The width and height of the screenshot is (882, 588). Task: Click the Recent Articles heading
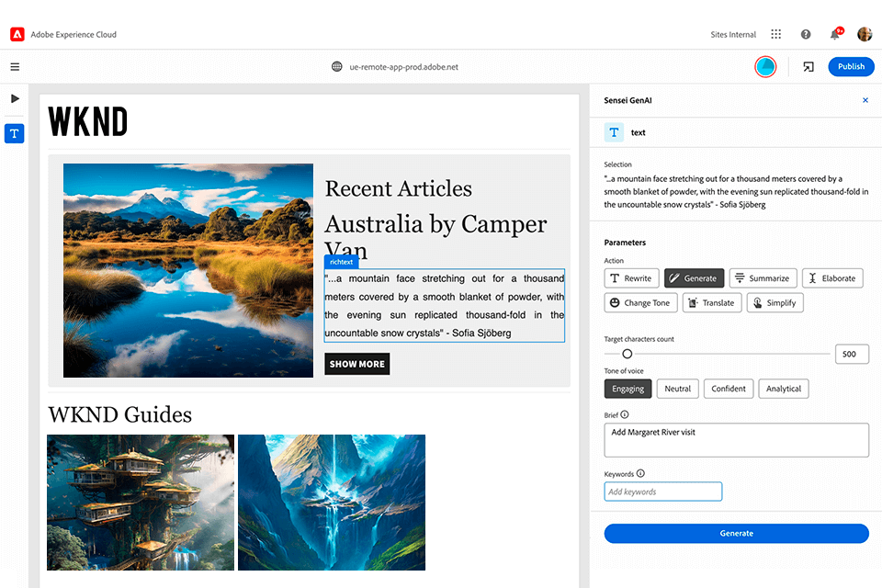tap(398, 188)
